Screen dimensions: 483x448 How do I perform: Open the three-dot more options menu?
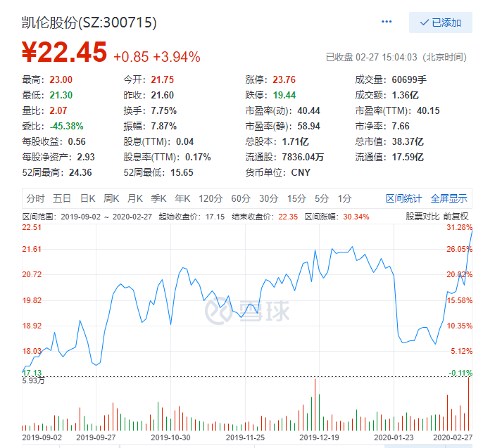click(387, 22)
